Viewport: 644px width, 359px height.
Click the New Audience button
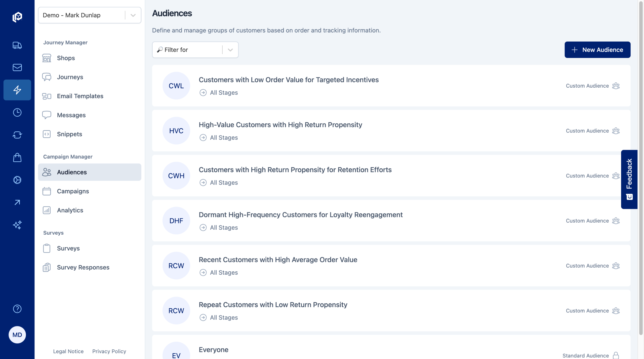[x=597, y=50]
